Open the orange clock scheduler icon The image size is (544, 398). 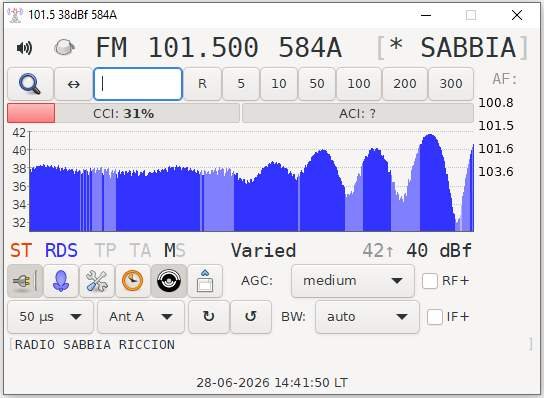pyautogui.click(x=133, y=281)
